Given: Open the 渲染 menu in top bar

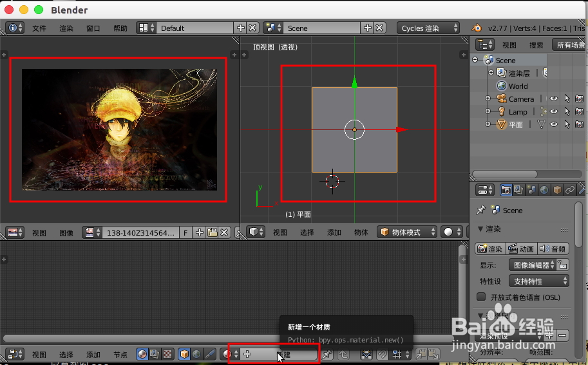Looking at the screenshot, I should coord(66,28).
